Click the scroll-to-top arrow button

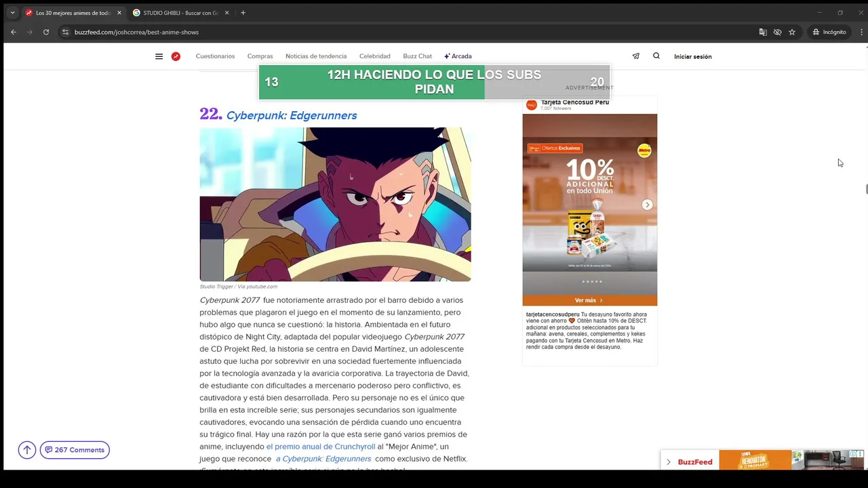[27, 450]
